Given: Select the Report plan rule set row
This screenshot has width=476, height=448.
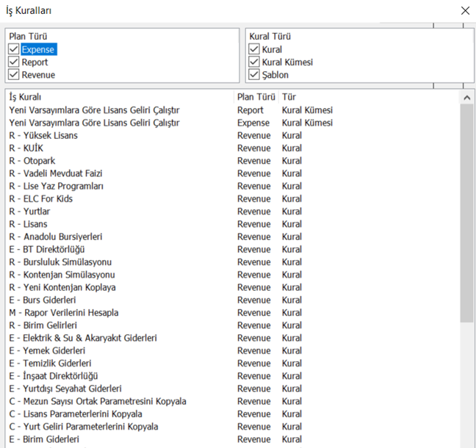Looking at the screenshot, I should [94, 110].
